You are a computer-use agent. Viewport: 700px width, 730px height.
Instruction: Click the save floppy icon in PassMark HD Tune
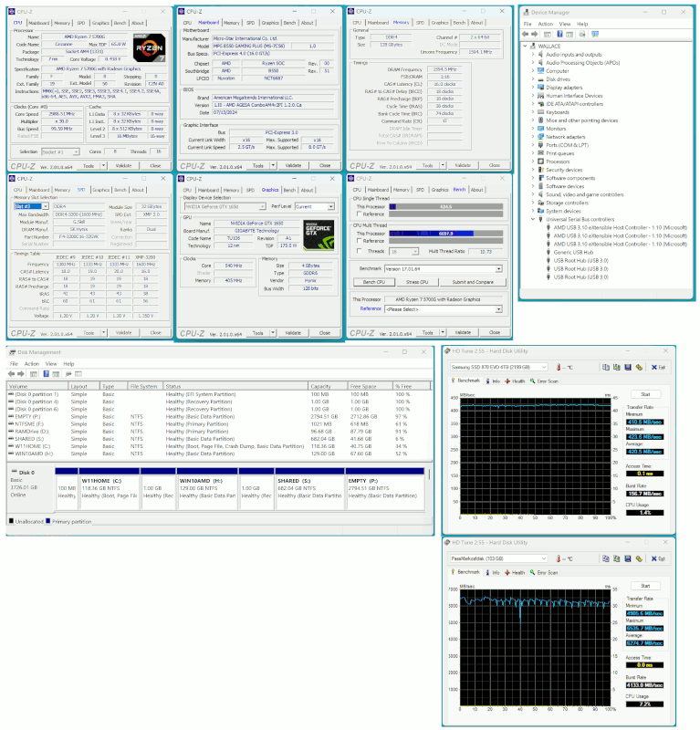628,558
